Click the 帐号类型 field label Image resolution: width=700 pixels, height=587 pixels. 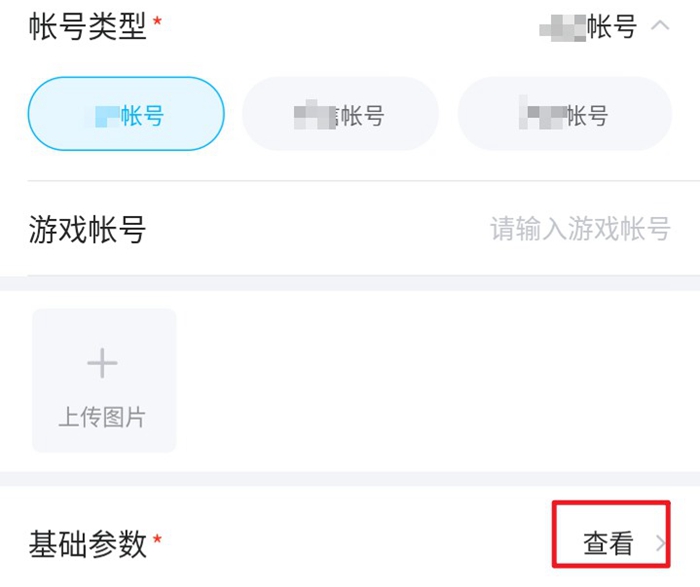pos(87,26)
